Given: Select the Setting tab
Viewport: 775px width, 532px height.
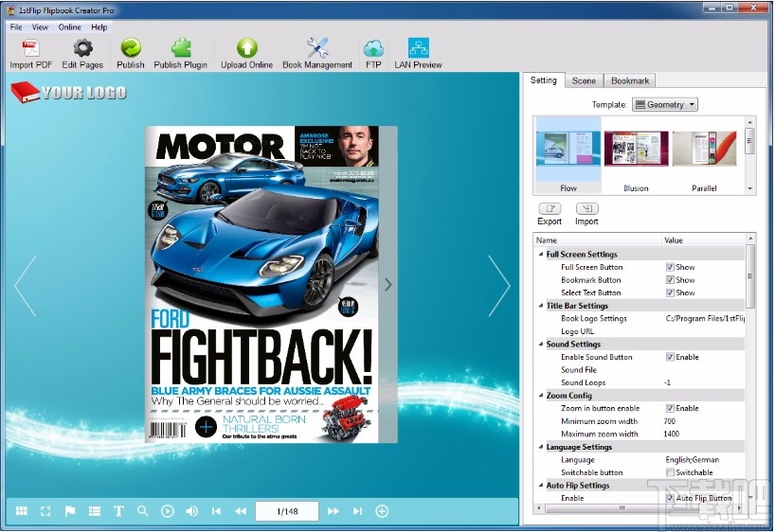Looking at the screenshot, I should point(543,80).
